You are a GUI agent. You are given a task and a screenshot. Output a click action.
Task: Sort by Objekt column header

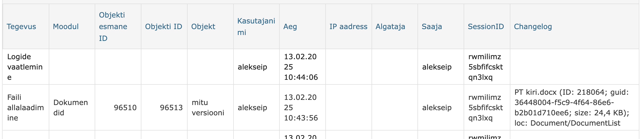tap(203, 27)
